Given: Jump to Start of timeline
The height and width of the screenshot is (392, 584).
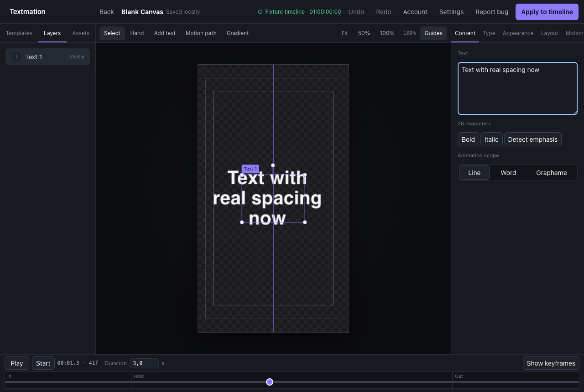Looking at the screenshot, I should click(43, 363).
